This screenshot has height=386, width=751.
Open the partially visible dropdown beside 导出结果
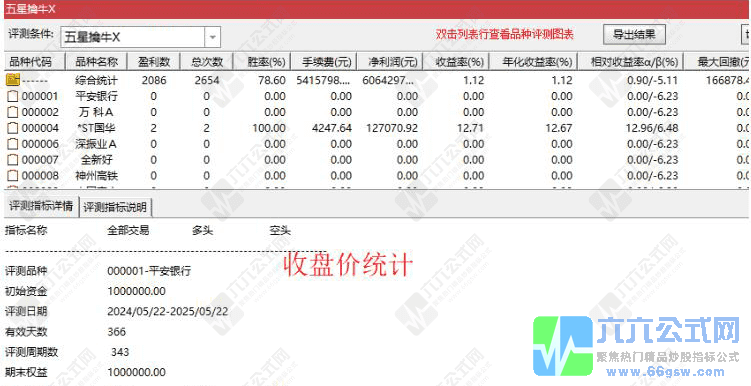pos(746,34)
